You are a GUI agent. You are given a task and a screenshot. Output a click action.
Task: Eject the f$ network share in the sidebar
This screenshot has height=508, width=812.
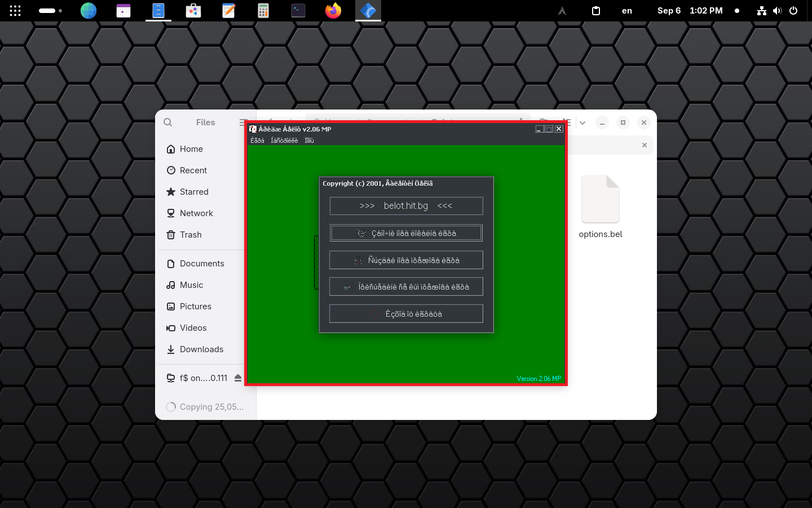point(238,378)
